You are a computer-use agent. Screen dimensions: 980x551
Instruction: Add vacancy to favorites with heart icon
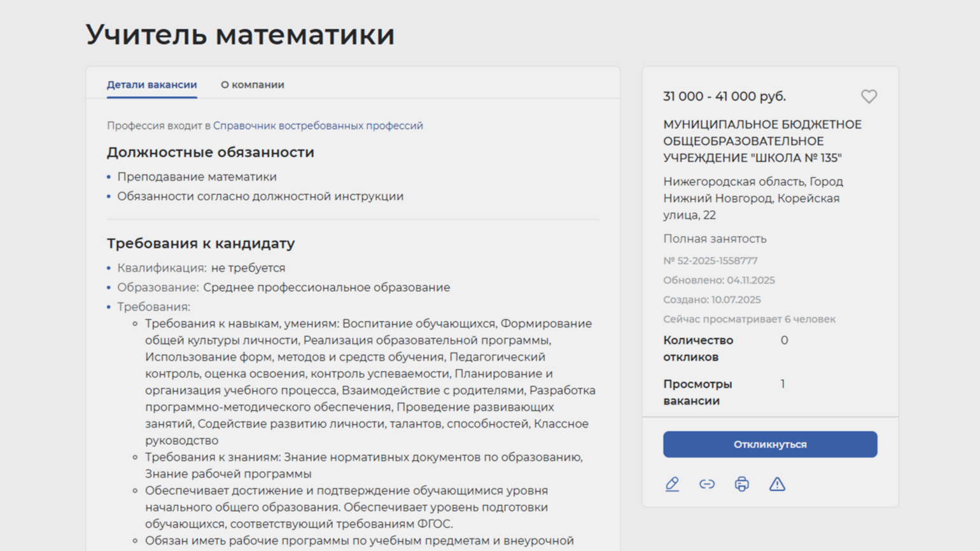tap(869, 96)
